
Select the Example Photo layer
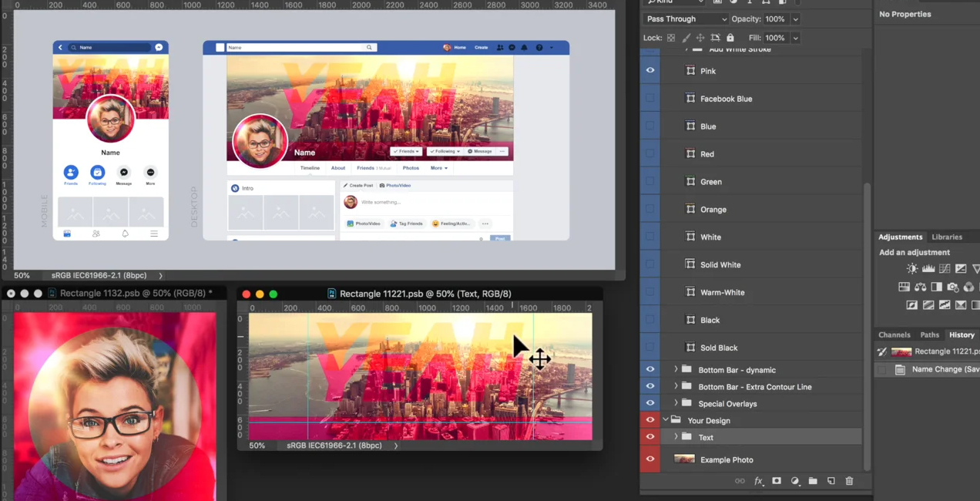(x=761, y=459)
